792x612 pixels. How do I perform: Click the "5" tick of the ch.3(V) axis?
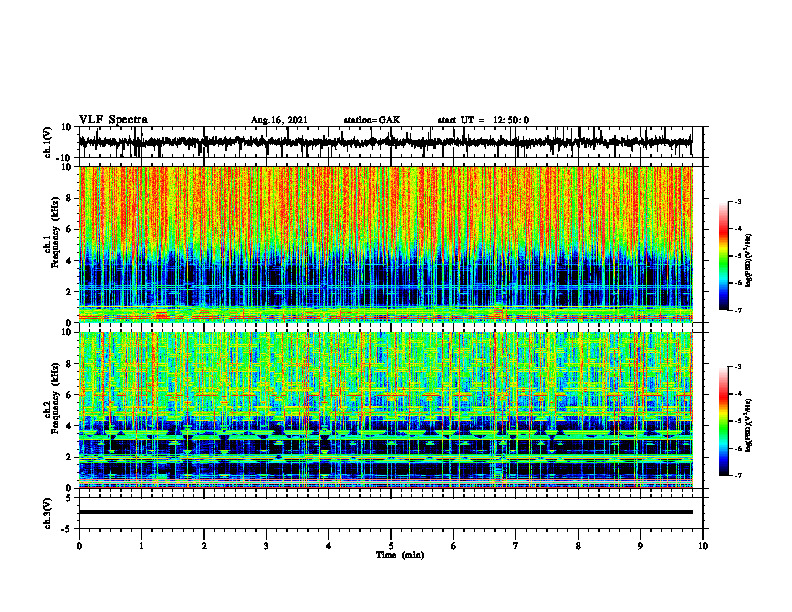pos(69,498)
